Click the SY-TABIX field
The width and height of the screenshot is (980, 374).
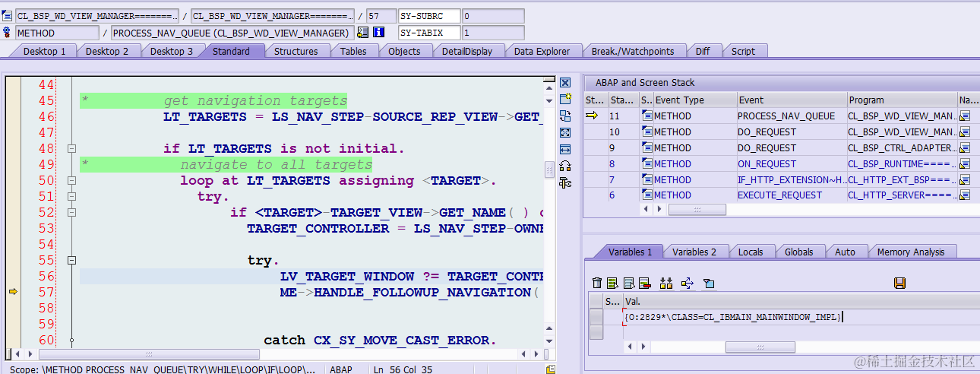click(428, 33)
